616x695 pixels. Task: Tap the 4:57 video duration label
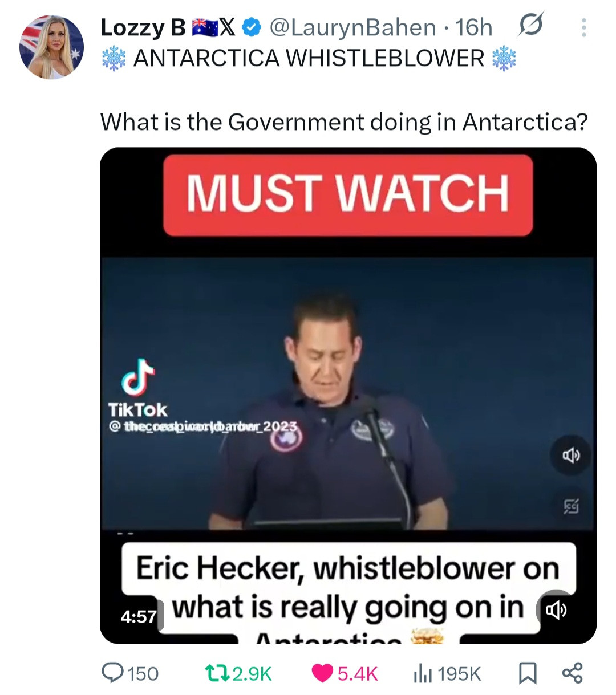139,616
